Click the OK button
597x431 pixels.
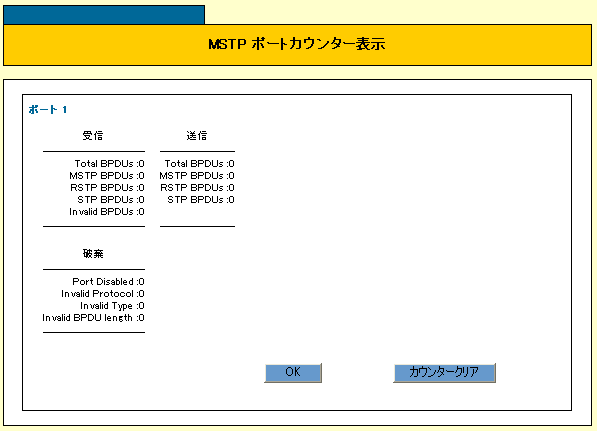click(293, 372)
